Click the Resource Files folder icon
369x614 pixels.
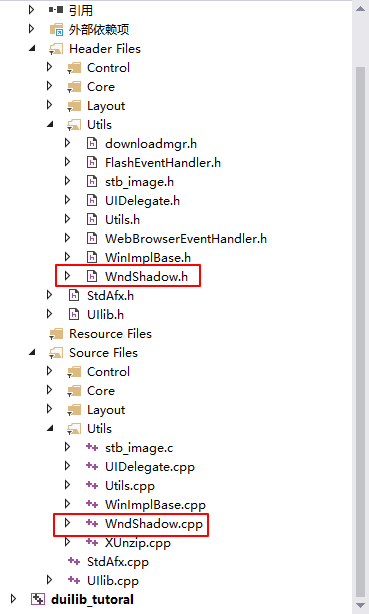56,334
